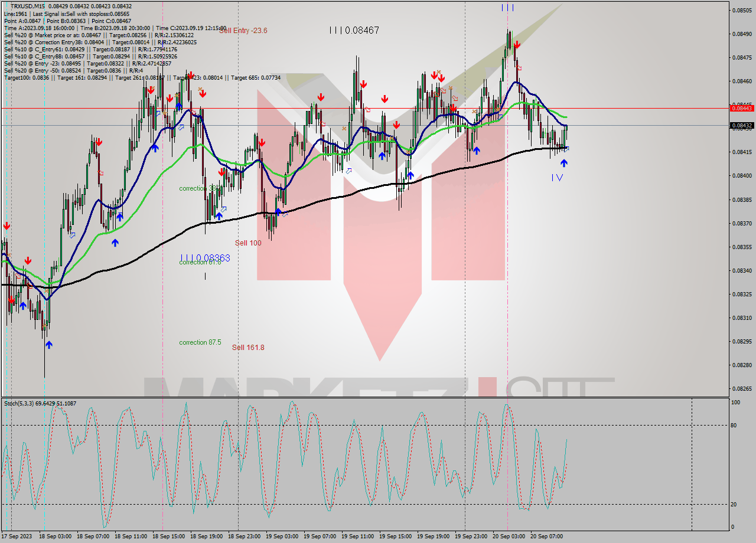This screenshot has width=756, height=543.
Task: Click the '19 Sep 03:00' time label
Action: pos(282,537)
